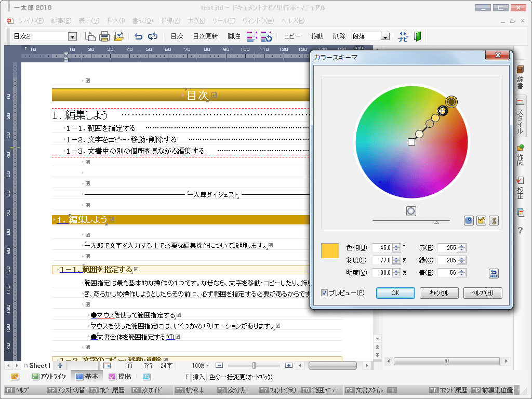Switch to the 提出 tab

[x=120, y=377]
